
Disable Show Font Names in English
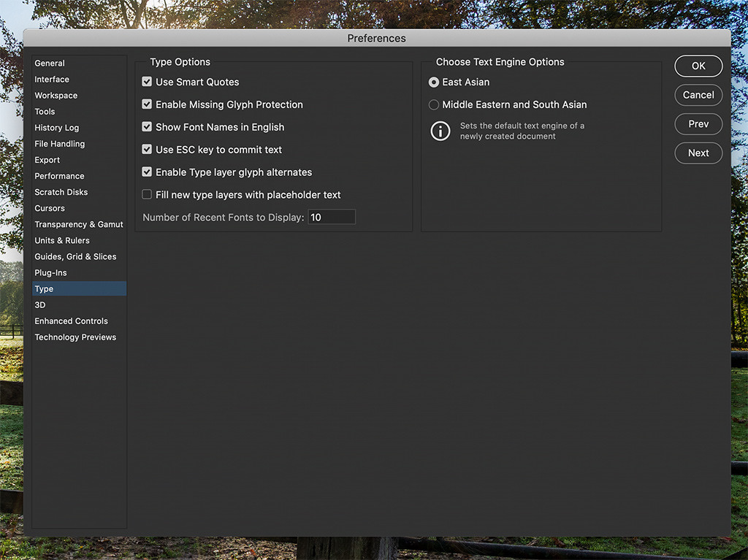(147, 128)
